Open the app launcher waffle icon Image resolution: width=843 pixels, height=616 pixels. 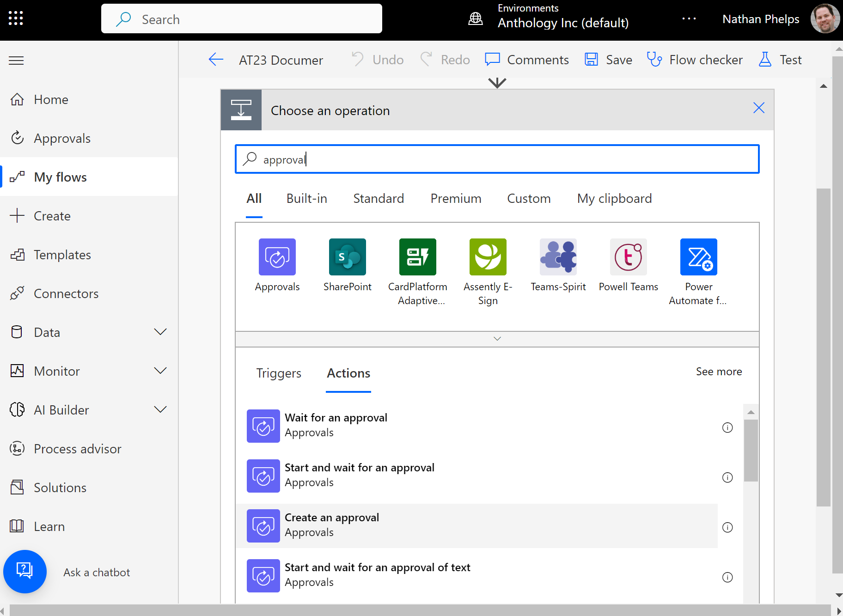tap(16, 18)
